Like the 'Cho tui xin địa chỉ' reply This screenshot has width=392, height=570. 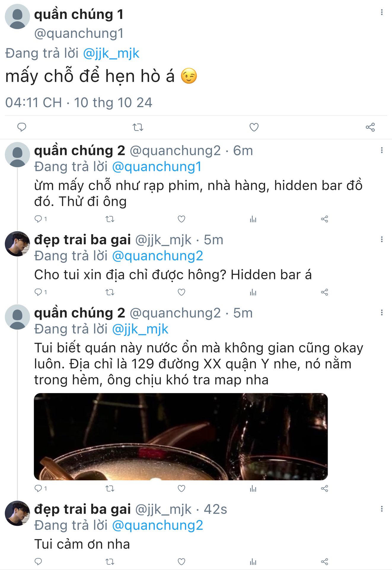coord(181,292)
